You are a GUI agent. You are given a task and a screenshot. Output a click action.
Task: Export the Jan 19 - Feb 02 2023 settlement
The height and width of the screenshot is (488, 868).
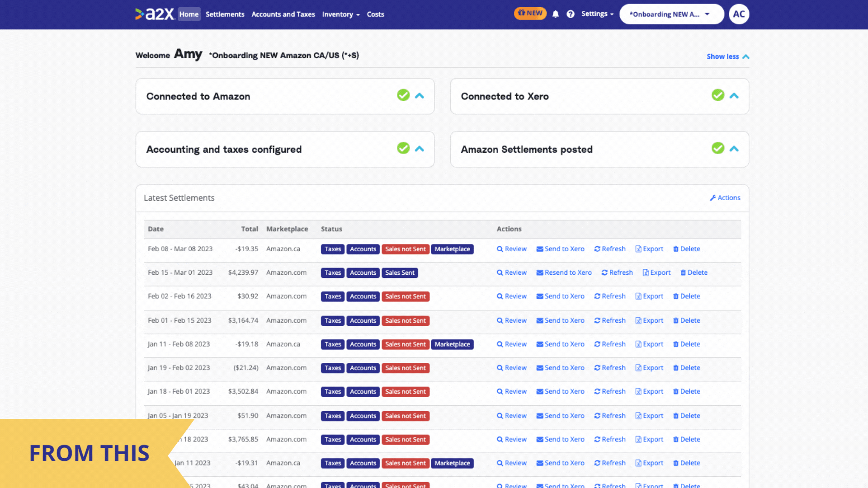649,368
